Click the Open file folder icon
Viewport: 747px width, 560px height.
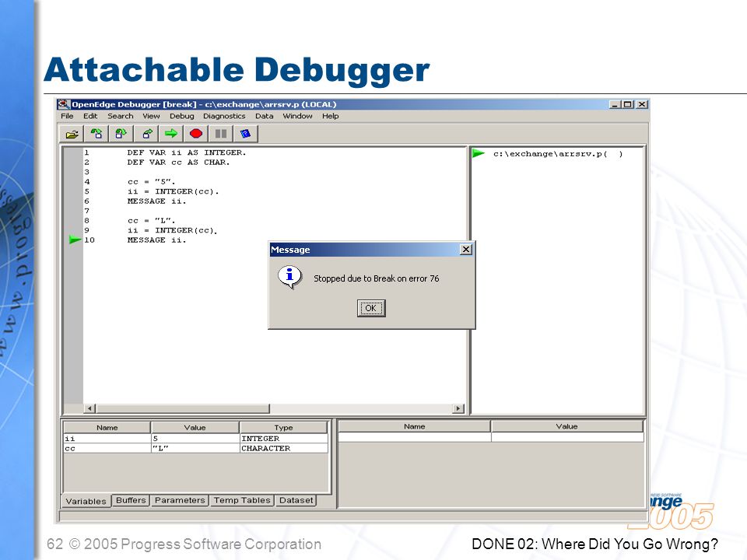click(x=72, y=134)
